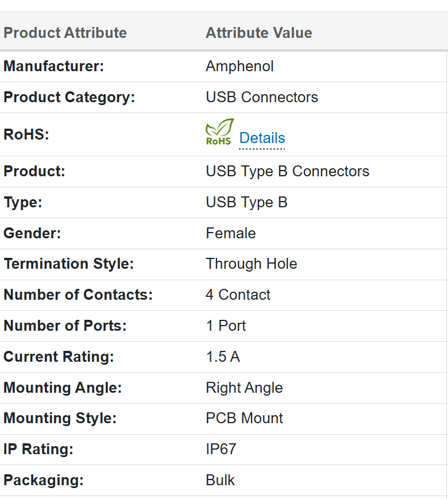Click the Mounting Angle label
Viewport: 448px width, 499px height.
tap(63, 388)
